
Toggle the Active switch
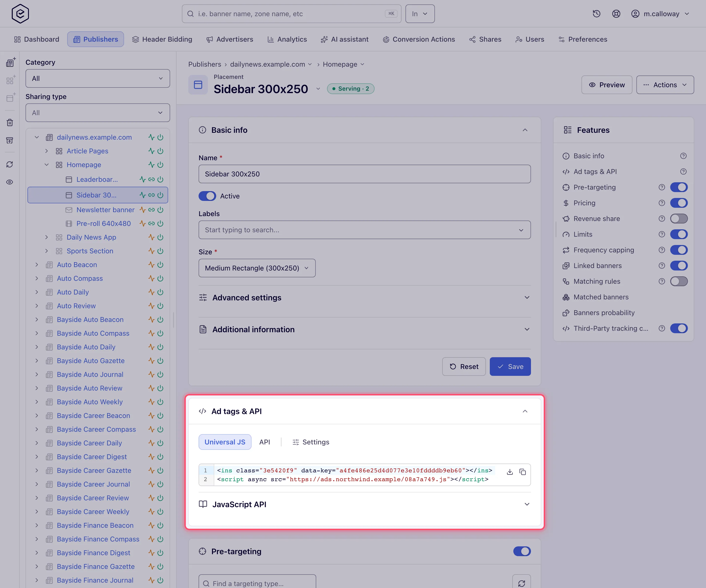[x=207, y=196]
